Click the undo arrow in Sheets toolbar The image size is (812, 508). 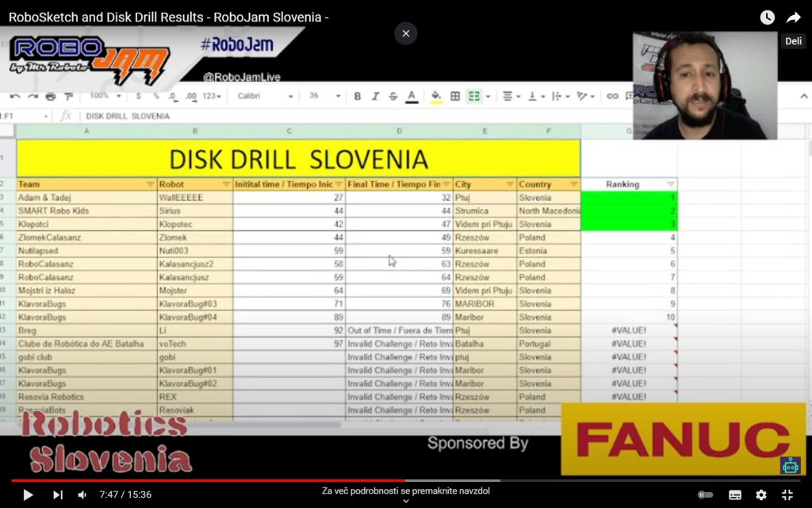tap(14, 96)
